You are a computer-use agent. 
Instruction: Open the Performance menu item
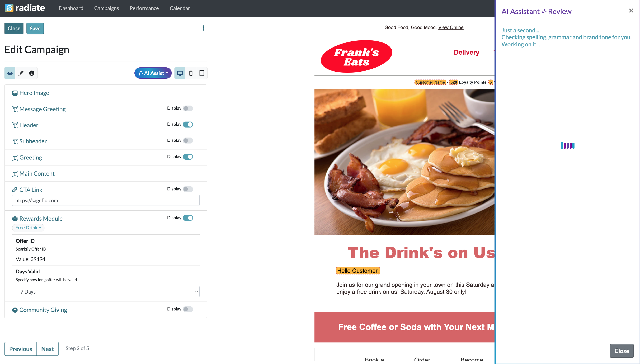(144, 8)
